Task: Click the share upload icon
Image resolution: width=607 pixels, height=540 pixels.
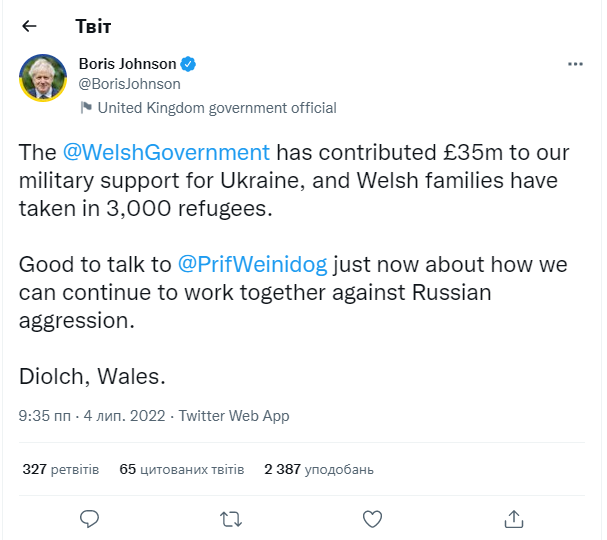Action: coord(514,518)
